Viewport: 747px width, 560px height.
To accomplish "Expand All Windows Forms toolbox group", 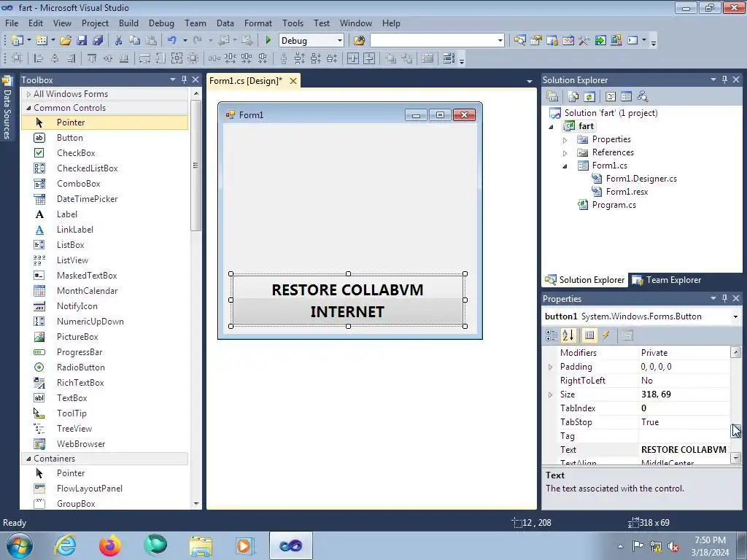I will tap(28, 94).
